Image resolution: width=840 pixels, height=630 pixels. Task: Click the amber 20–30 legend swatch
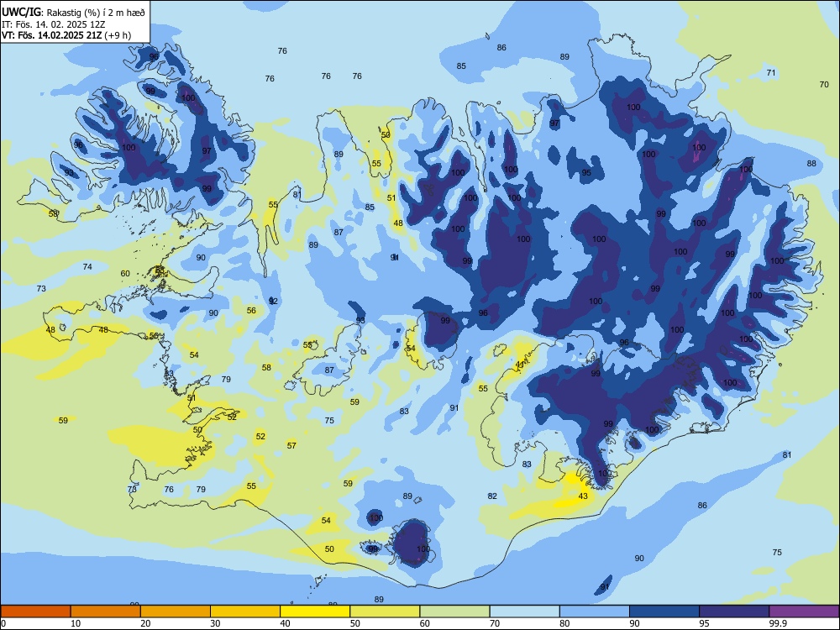[176, 612]
